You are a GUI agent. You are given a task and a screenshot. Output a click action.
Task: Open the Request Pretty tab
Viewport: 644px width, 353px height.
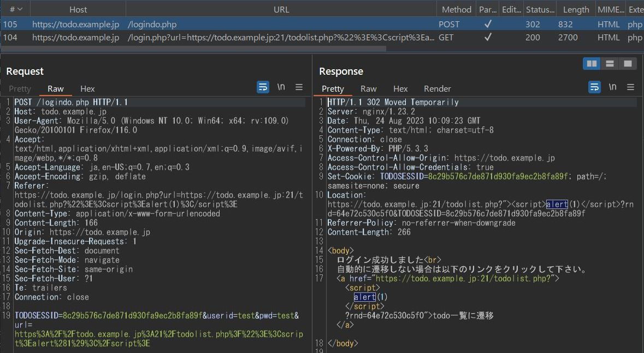pos(20,89)
